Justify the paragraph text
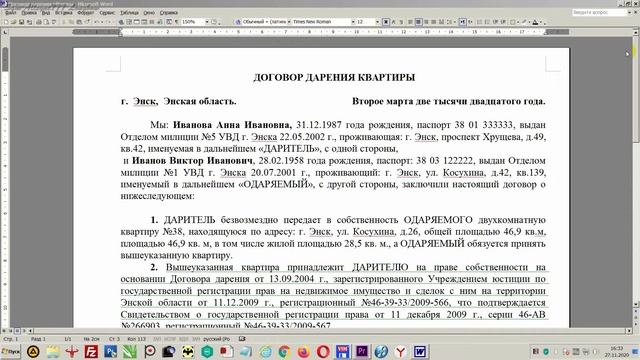Viewport: 640px width, 360px height. 433,22
